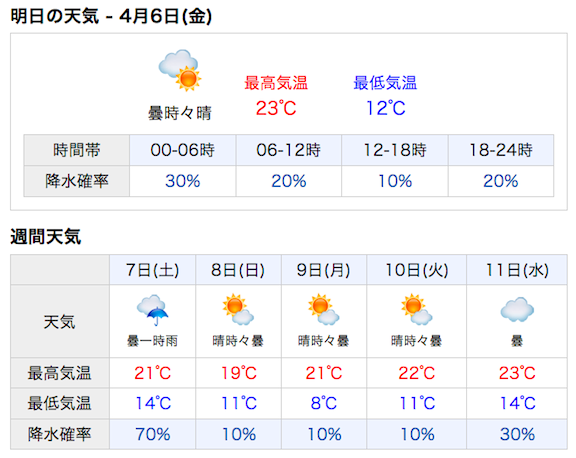Click the 11日(水) column header
This screenshot has height=458, width=576.
point(517,270)
